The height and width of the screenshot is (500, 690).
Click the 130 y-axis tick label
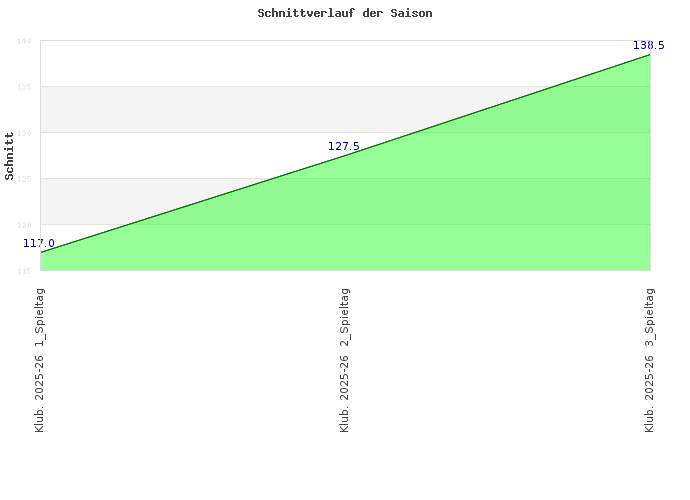click(x=23, y=133)
